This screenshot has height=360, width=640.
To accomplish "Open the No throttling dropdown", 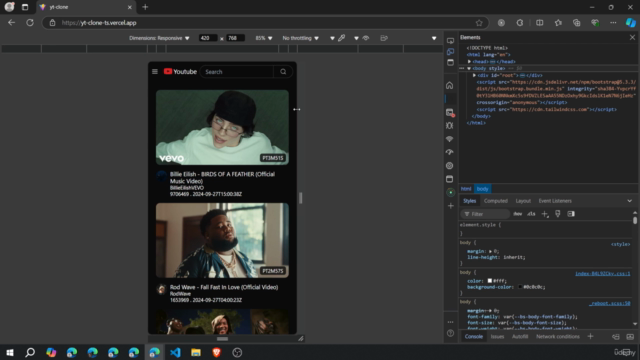I will [x=300, y=38].
